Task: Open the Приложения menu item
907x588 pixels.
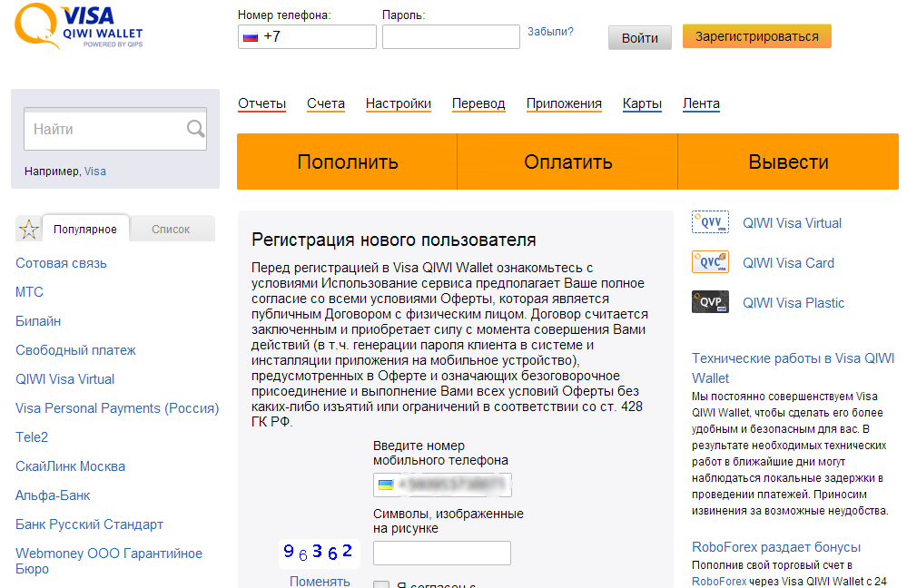Action: [564, 103]
